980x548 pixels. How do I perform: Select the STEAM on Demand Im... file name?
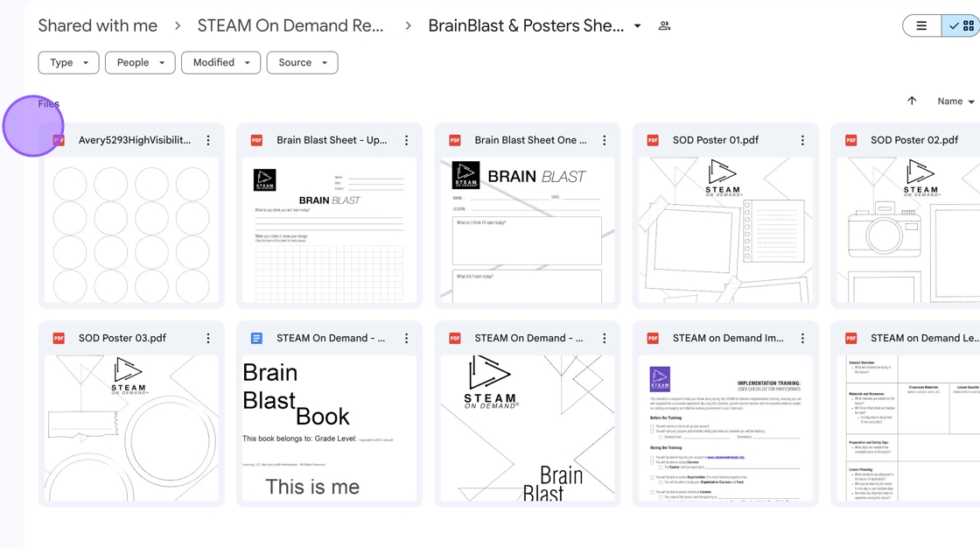[x=728, y=338]
